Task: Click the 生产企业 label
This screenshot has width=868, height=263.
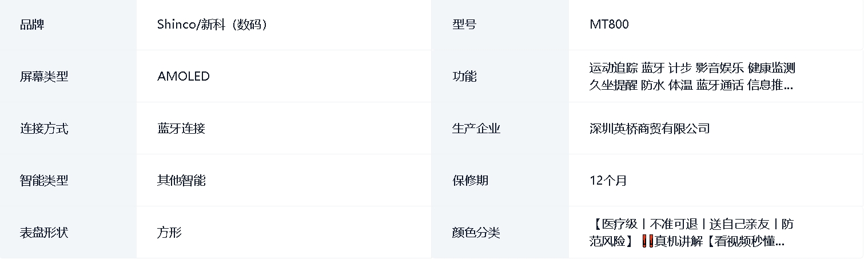Action: coord(476,129)
